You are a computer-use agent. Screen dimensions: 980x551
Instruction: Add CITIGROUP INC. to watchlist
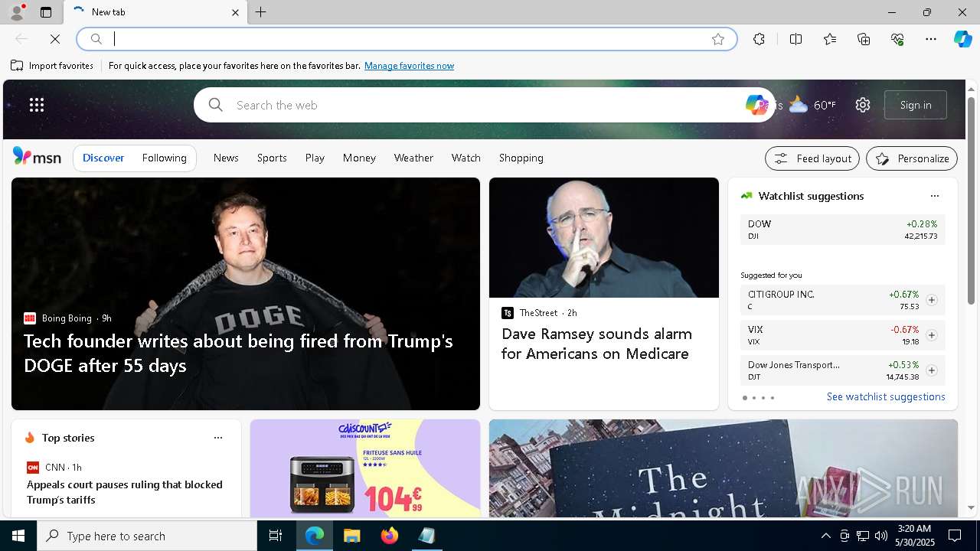tap(932, 300)
